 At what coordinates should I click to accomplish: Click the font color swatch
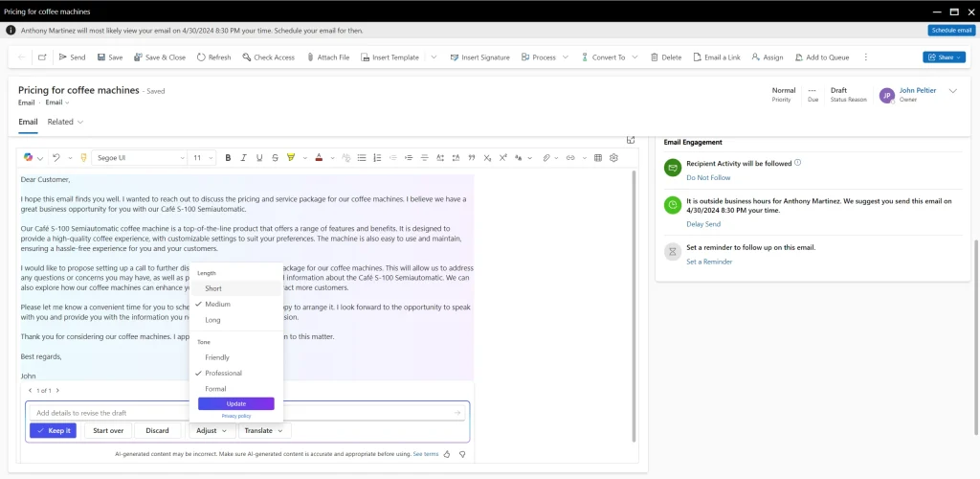(318, 157)
